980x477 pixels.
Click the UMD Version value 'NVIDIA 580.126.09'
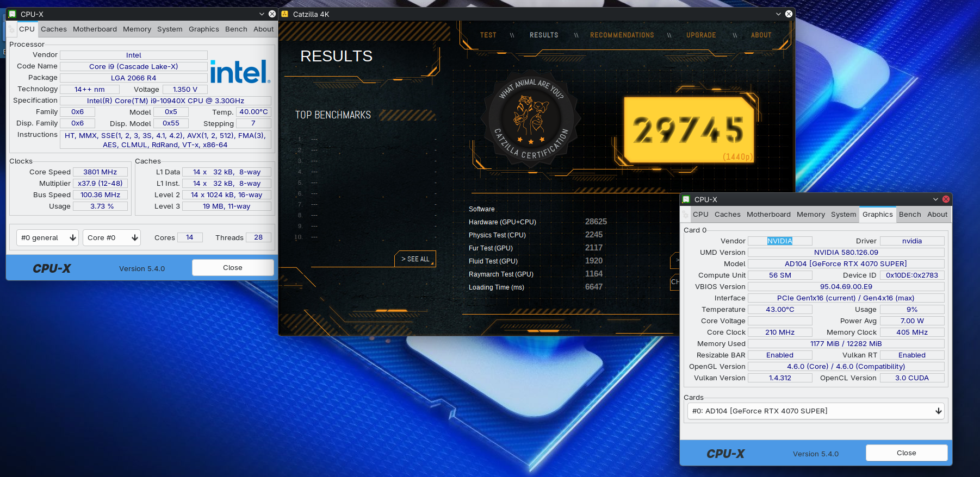pyautogui.click(x=846, y=253)
